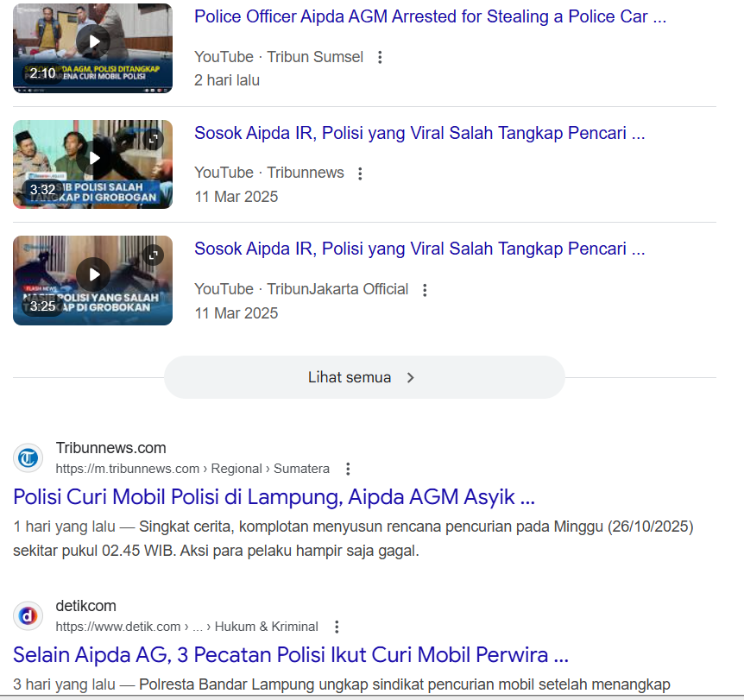Click the detik.com Hukum & Kriminal URL
744x700 pixels.
pyautogui.click(x=186, y=627)
